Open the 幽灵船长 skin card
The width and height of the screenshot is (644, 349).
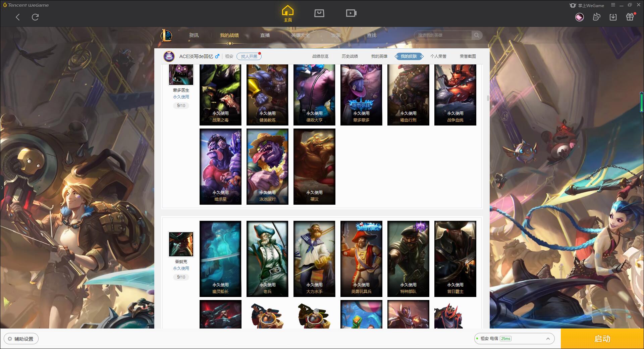click(x=220, y=259)
